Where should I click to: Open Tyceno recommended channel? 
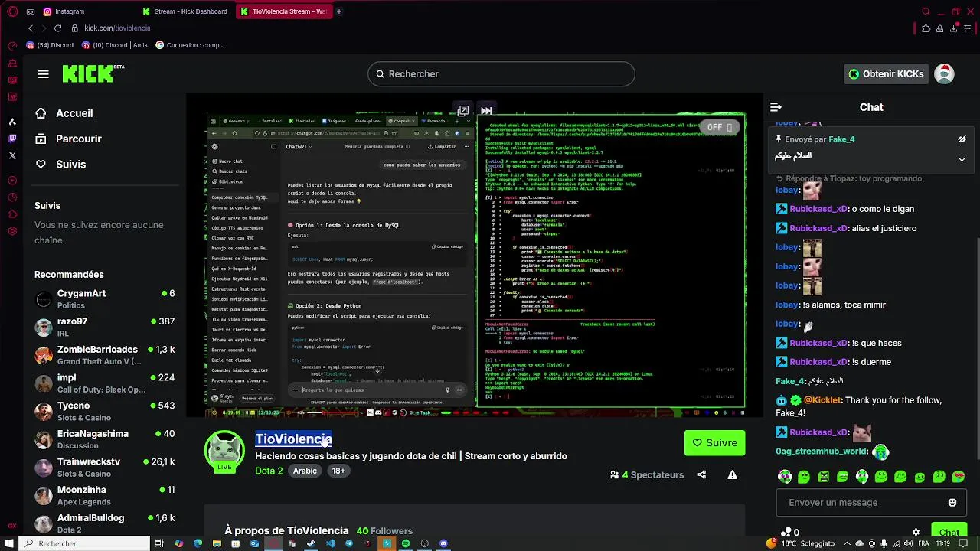pos(105,411)
